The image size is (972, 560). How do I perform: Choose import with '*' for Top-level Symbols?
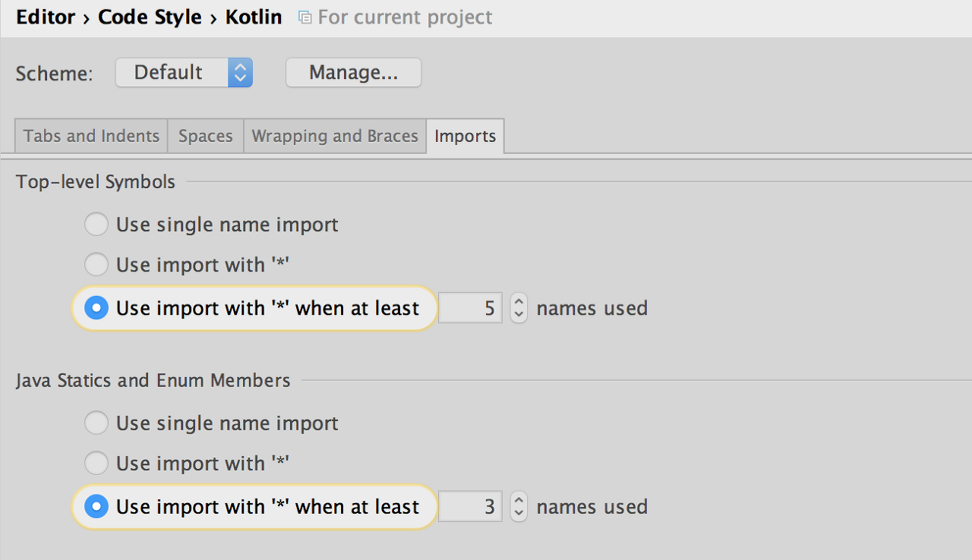pos(96,265)
